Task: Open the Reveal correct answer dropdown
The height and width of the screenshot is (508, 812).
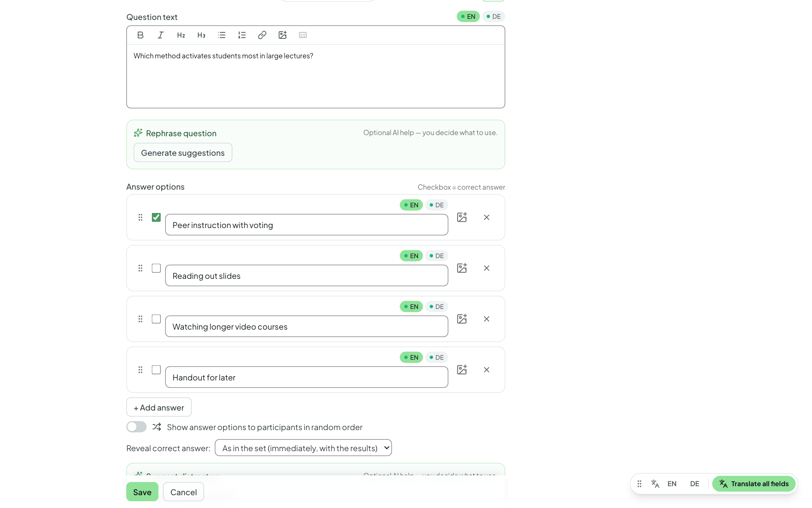Action: click(x=303, y=448)
